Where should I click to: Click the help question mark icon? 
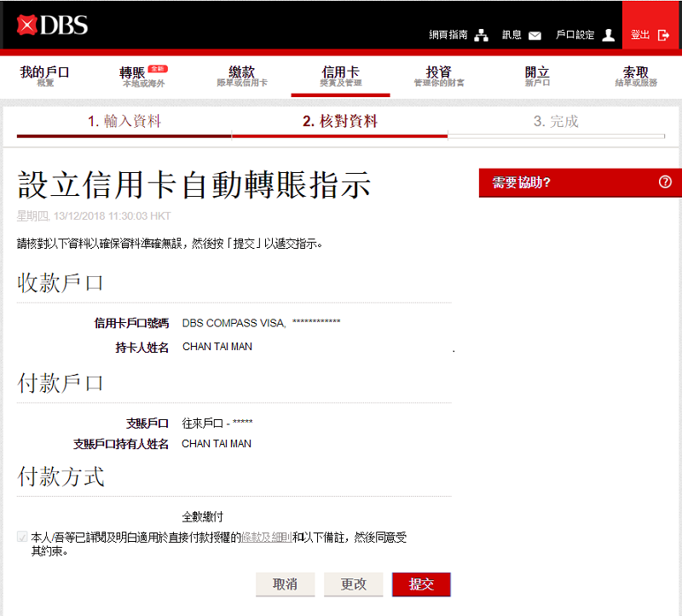pyautogui.click(x=665, y=182)
